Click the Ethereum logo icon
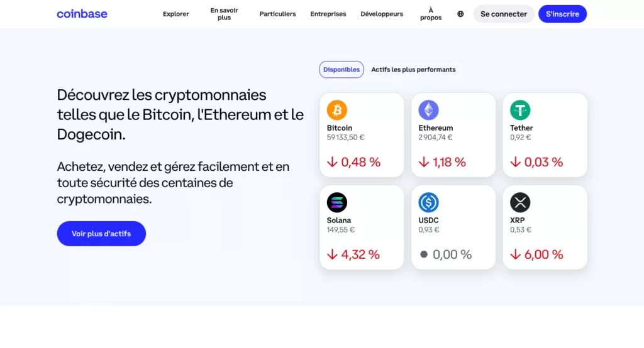Viewport: 644px width, 348px height. (428, 111)
